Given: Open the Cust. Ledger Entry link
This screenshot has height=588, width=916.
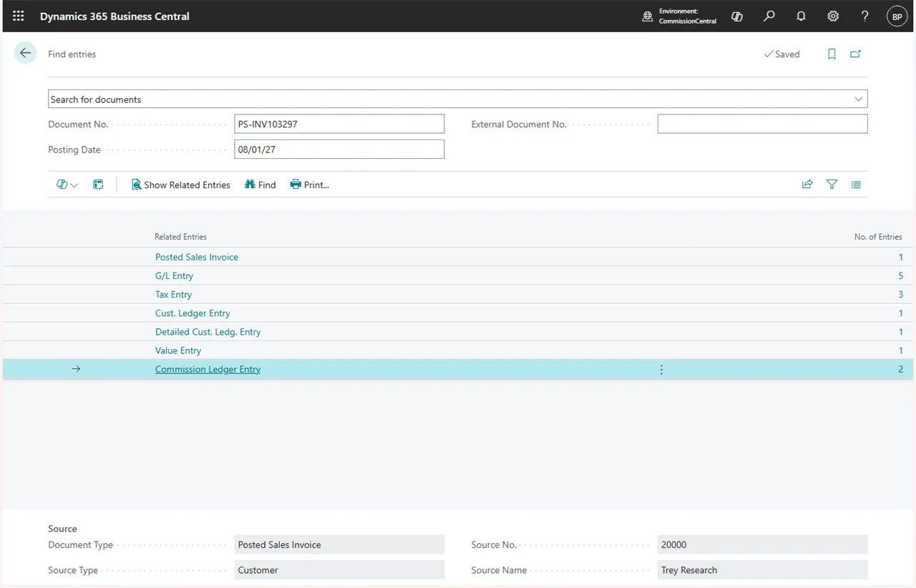Looking at the screenshot, I should point(193,313).
